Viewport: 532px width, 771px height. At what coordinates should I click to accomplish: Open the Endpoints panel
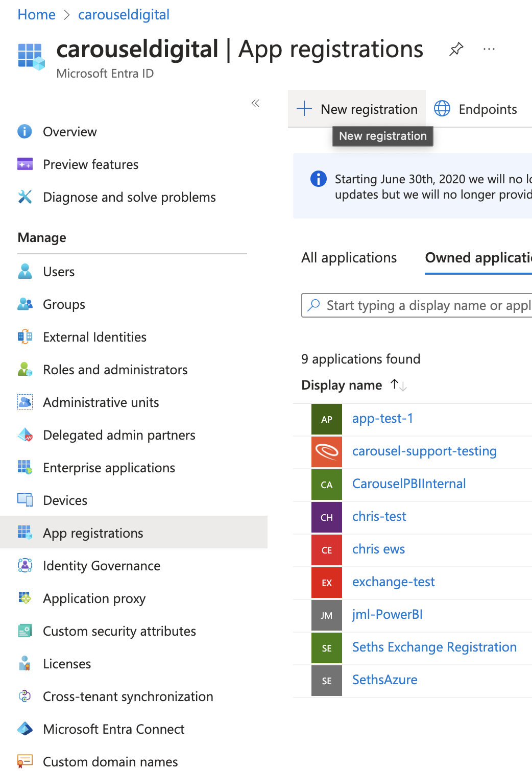click(476, 108)
